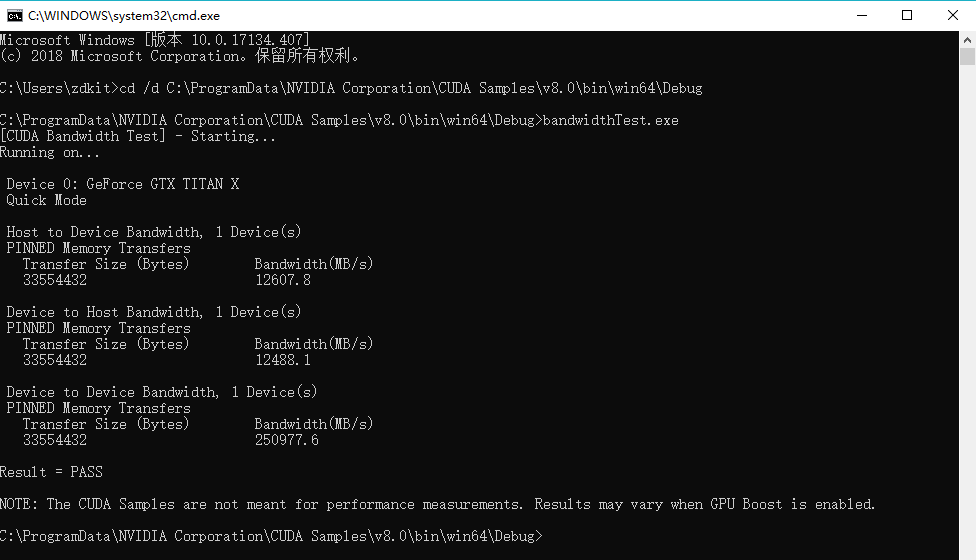Click the 12488.1 bandwidth value

coord(283,360)
